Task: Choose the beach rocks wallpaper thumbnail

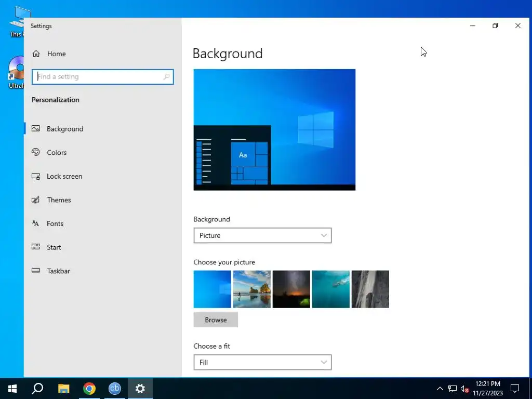Action: pos(252,289)
